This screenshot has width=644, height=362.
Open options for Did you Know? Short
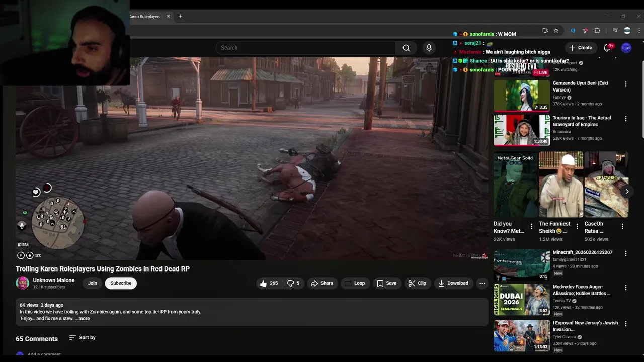[x=531, y=226]
